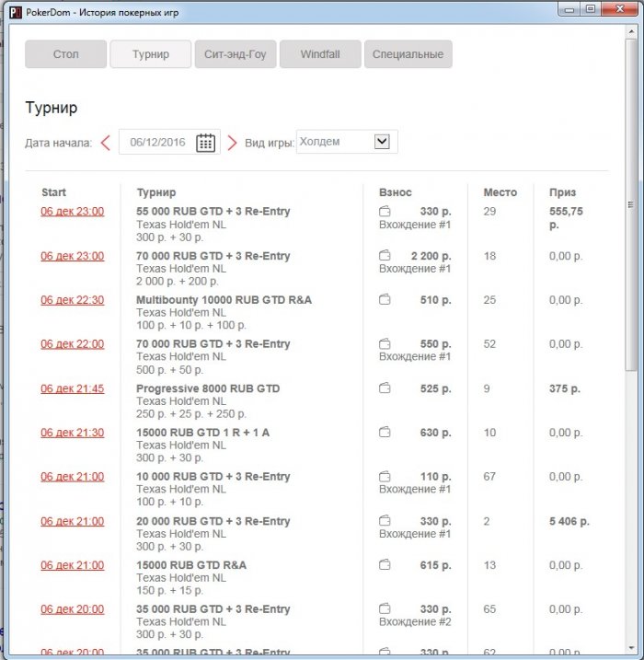Select the 10 000 RUB GTD + 3 Re-Entry title
Screen dimensions: 644x660
[x=213, y=477]
